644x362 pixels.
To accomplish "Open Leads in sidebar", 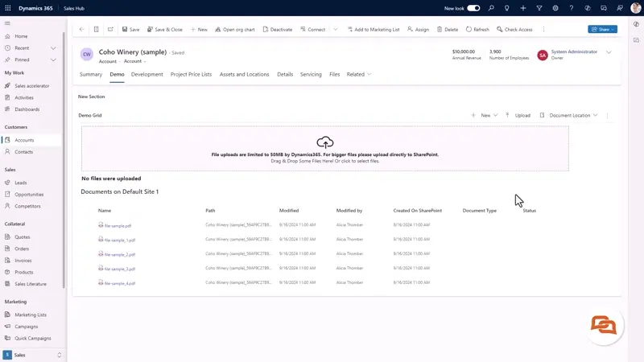I will [21, 183].
